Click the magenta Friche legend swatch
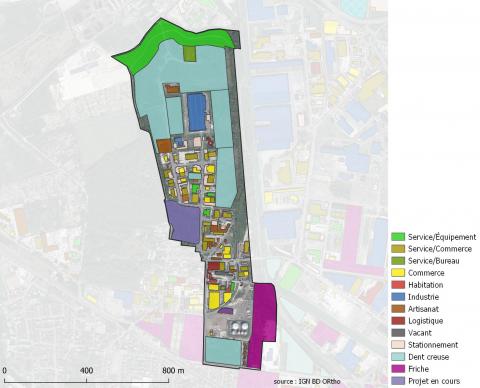The height and width of the screenshot is (388, 480). coord(398,369)
